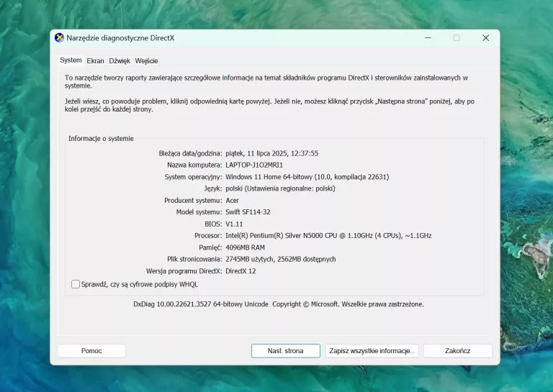Click the Intel Pentium Silver N5000 processor value

point(328,236)
